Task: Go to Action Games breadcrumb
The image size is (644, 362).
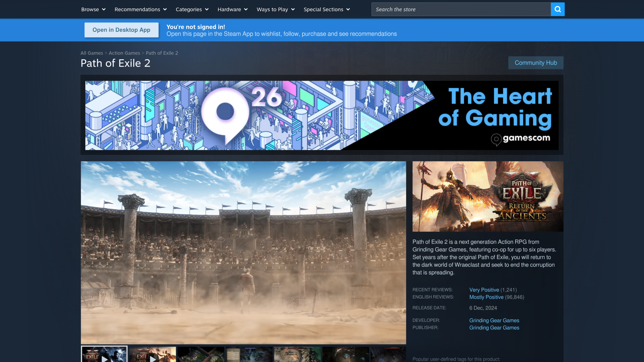Action: (x=124, y=53)
